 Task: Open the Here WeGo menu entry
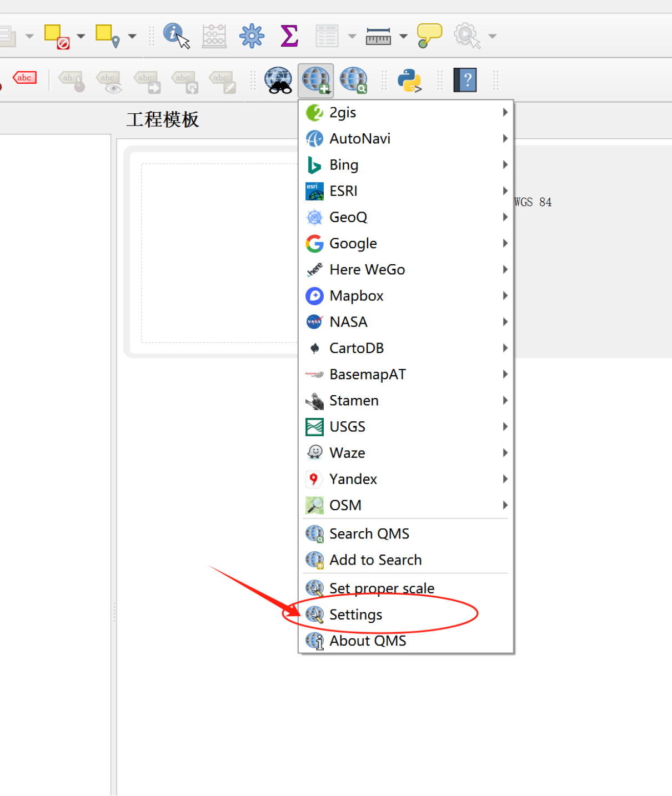[406, 270]
